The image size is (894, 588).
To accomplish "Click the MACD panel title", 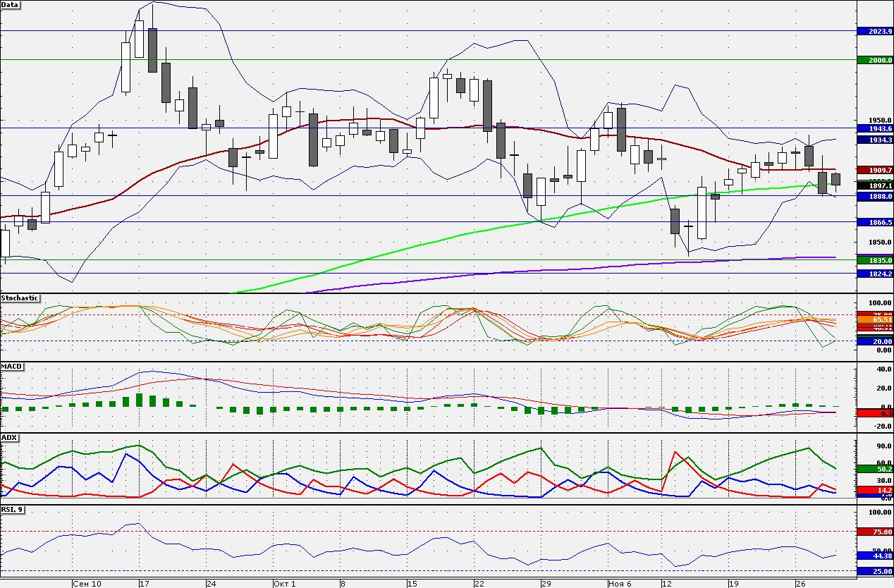I will tap(12, 367).
